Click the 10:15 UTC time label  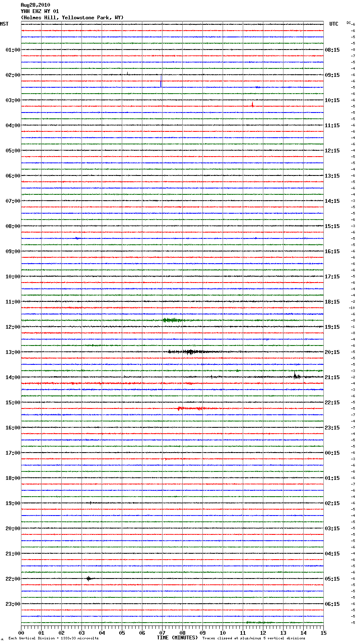(332, 100)
